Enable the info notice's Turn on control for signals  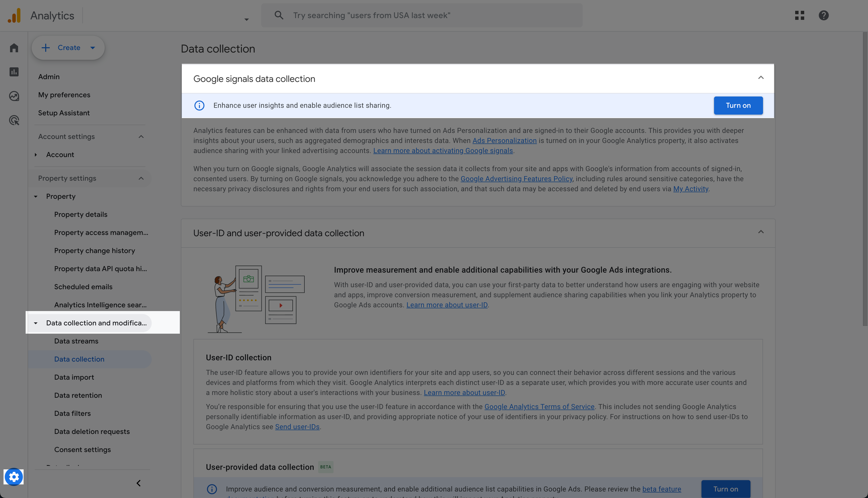tap(738, 105)
